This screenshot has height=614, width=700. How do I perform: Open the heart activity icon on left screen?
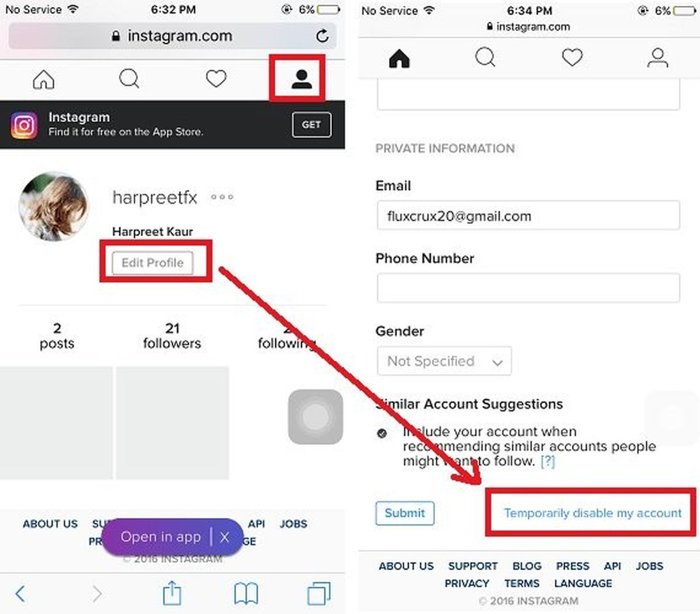tap(216, 79)
